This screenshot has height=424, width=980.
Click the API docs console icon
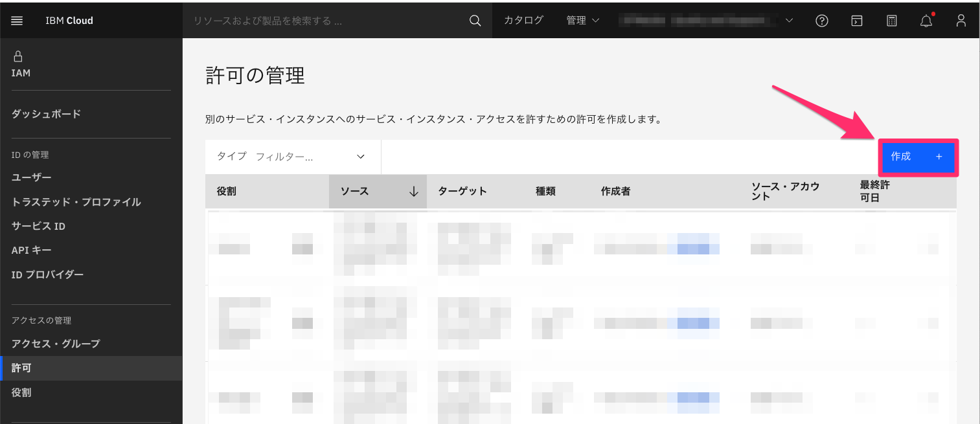pyautogui.click(x=856, y=20)
